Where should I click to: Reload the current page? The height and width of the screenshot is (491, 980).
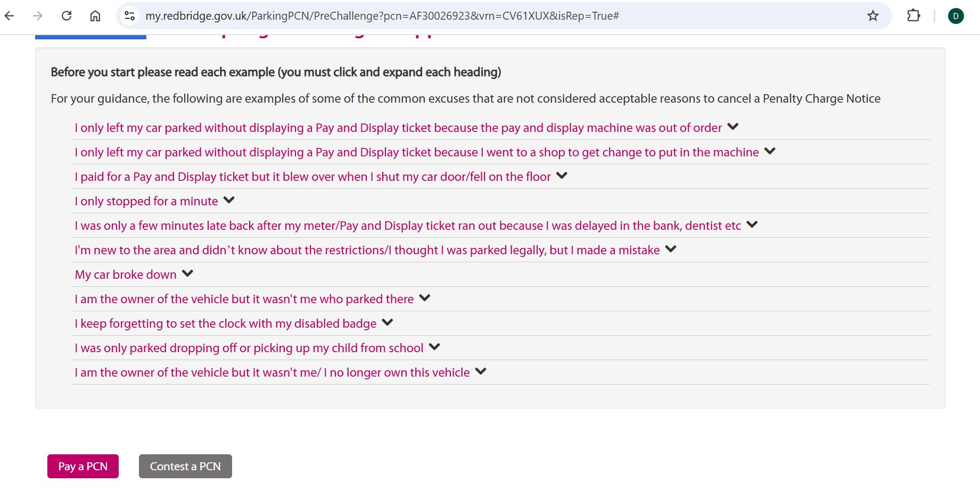point(67,16)
